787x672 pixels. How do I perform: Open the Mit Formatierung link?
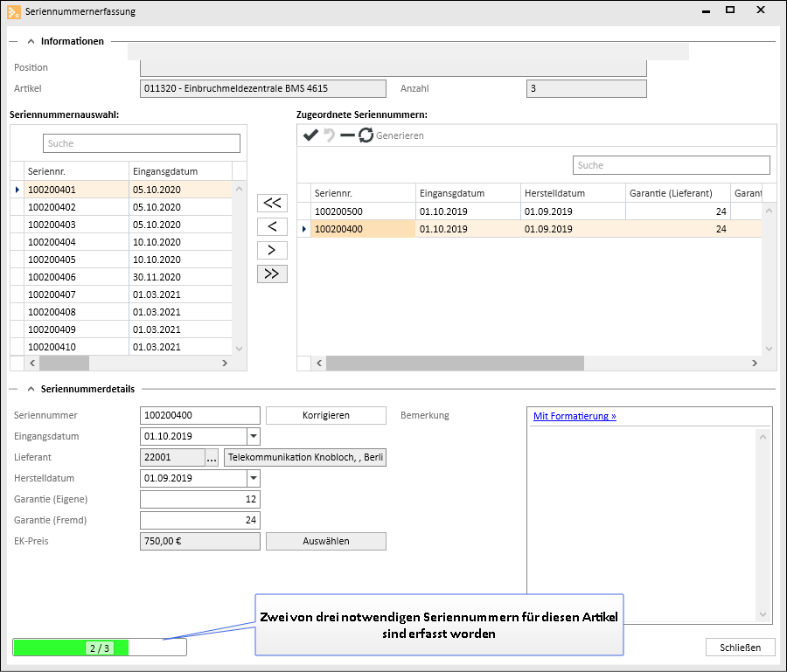click(575, 416)
